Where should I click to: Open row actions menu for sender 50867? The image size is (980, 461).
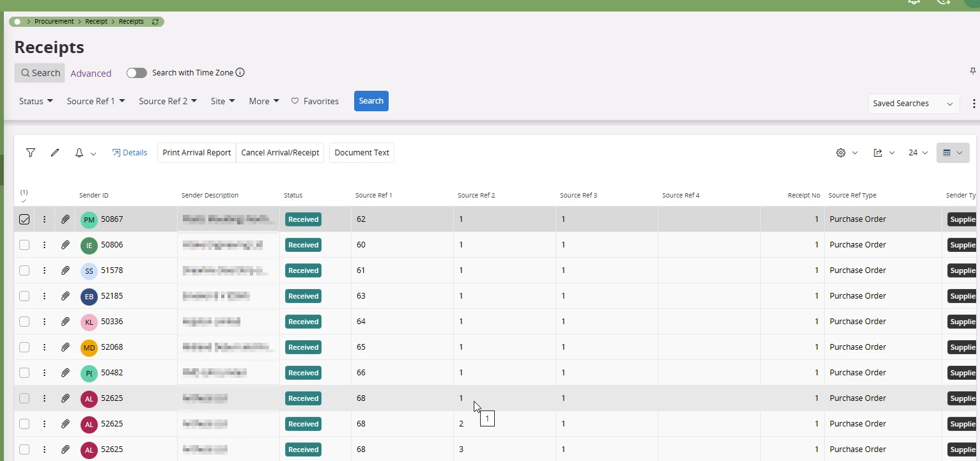[x=44, y=219]
